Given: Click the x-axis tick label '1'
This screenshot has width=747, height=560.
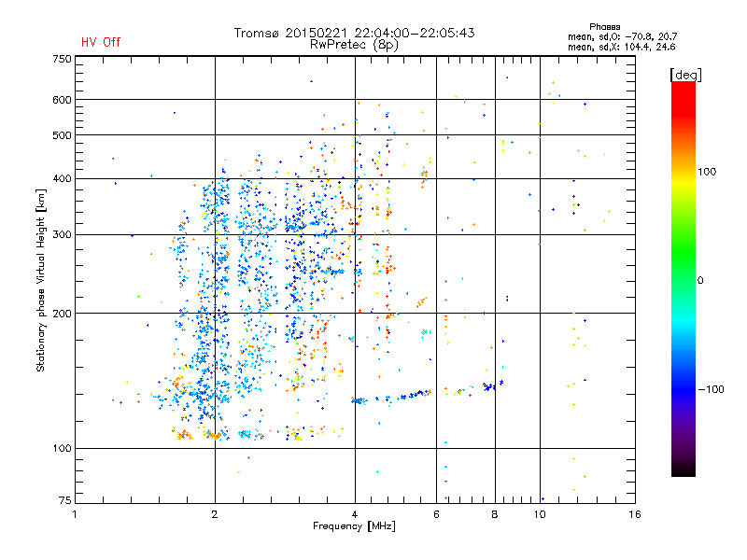Looking at the screenshot, I should (75, 514).
